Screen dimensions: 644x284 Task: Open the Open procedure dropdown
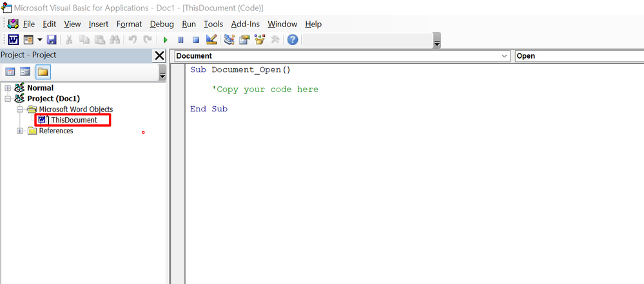pos(580,56)
